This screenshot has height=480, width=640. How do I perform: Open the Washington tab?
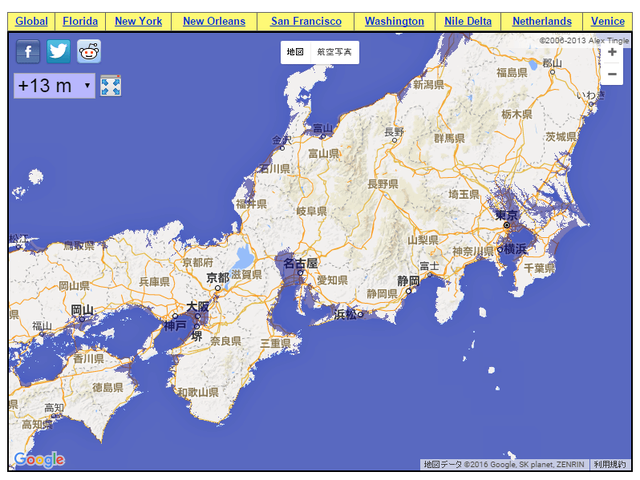[394, 21]
